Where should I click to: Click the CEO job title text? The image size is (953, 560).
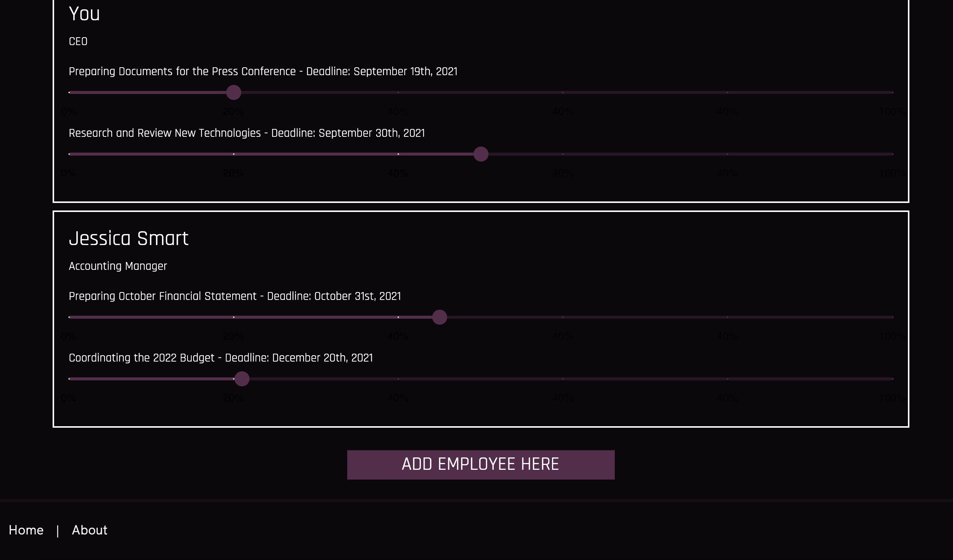(78, 42)
